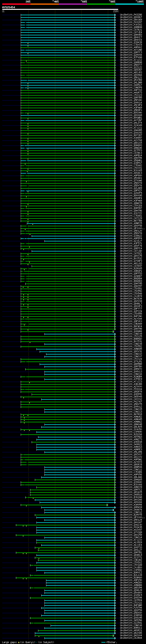Click the orange ~40% identity legend segment
146x644 pixels.
[45, 4]
